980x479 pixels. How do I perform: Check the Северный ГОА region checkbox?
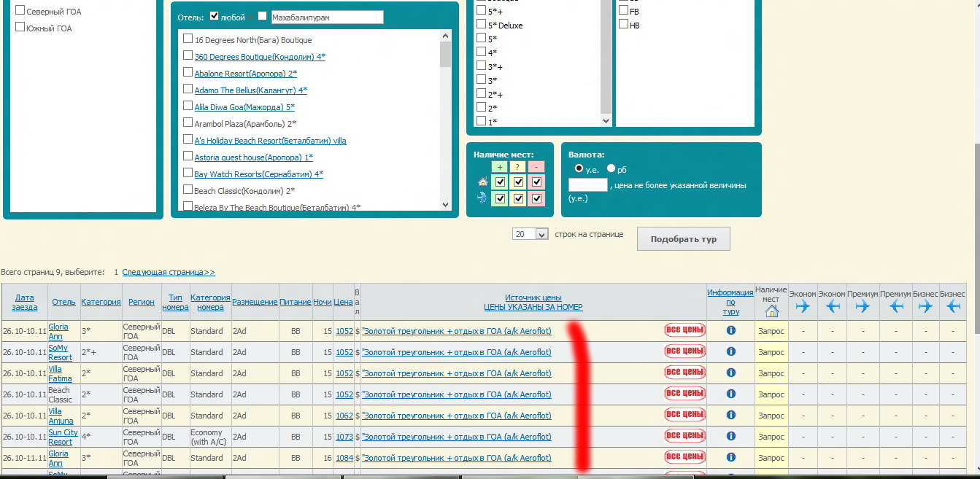pyautogui.click(x=20, y=11)
